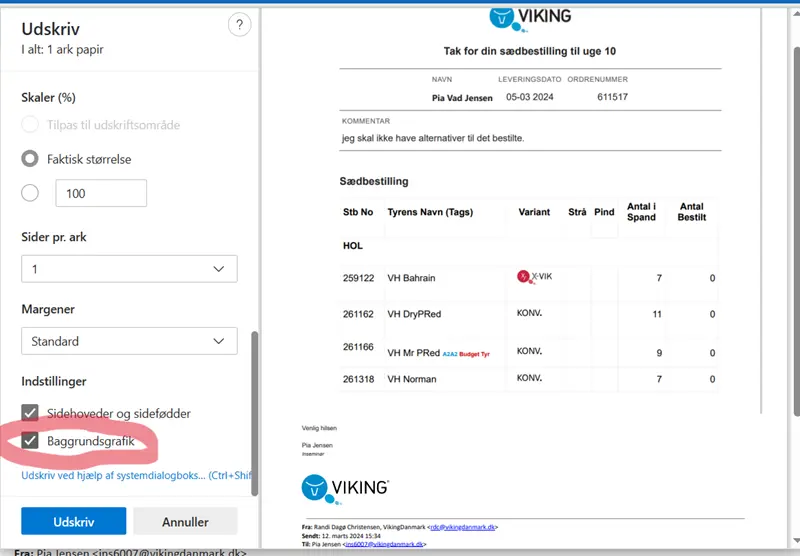
Task: Select the Tilpas til udskriftsområde option
Action: [x=30, y=125]
